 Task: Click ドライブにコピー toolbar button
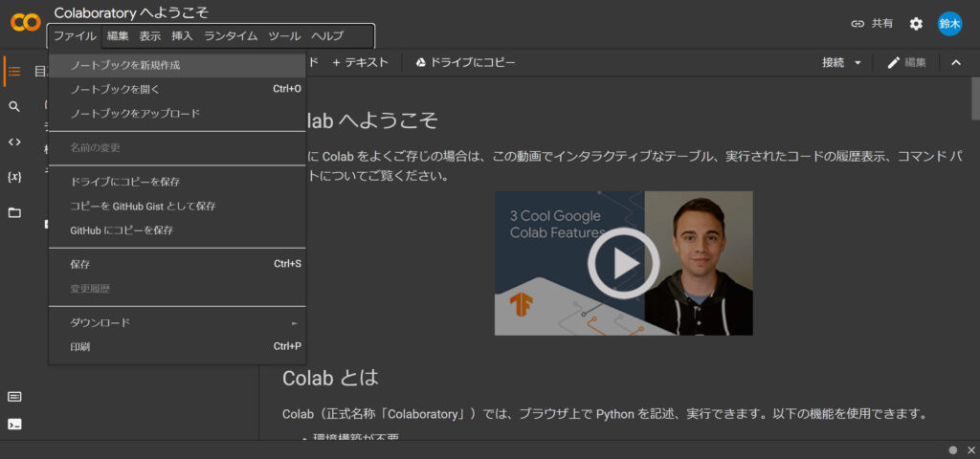click(466, 62)
